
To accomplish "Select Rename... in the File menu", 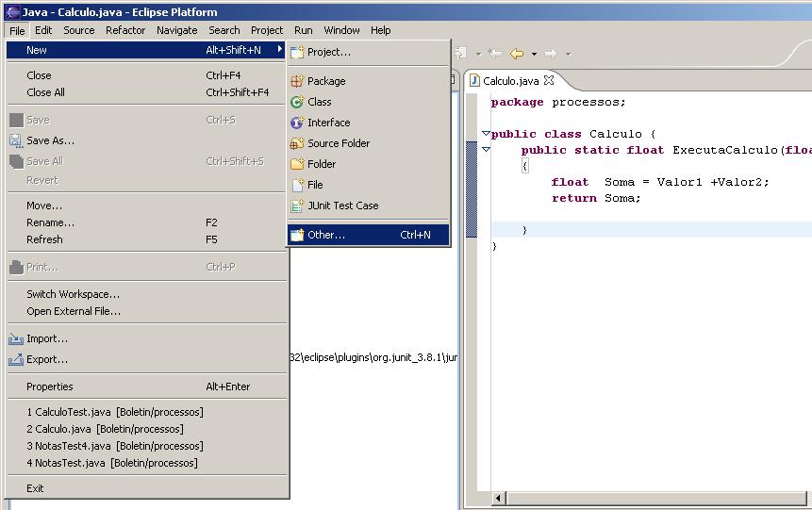I will 147,223.
